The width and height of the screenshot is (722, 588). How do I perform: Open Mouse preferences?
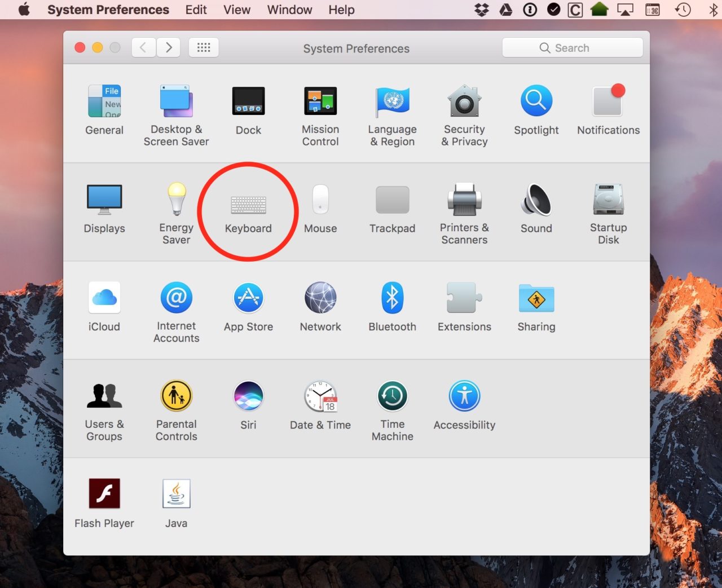pyautogui.click(x=320, y=209)
